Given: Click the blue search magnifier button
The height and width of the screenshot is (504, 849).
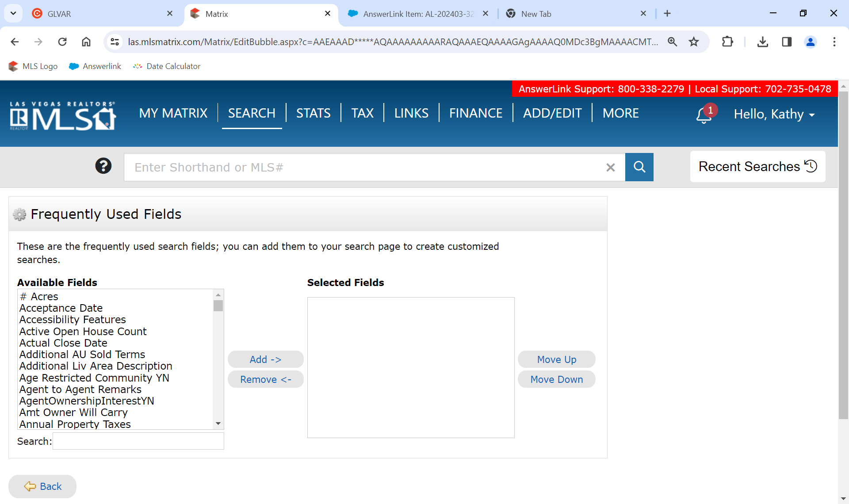Looking at the screenshot, I should click(x=639, y=167).
